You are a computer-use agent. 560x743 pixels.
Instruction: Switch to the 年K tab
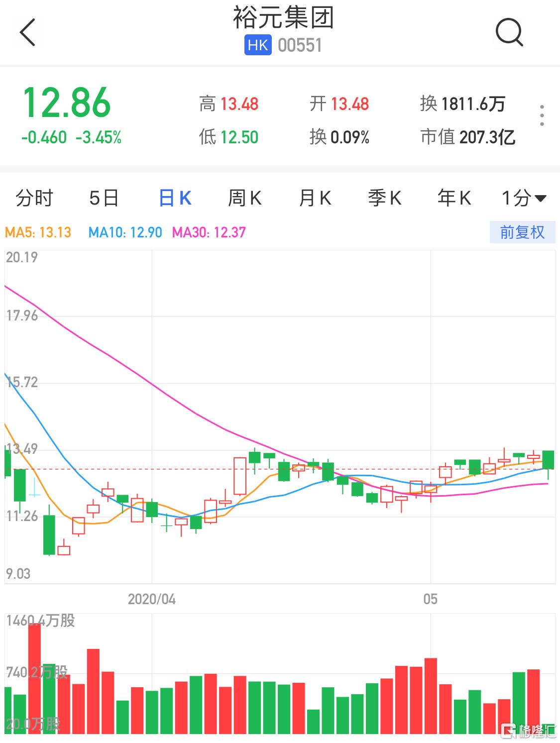point(454,198)
